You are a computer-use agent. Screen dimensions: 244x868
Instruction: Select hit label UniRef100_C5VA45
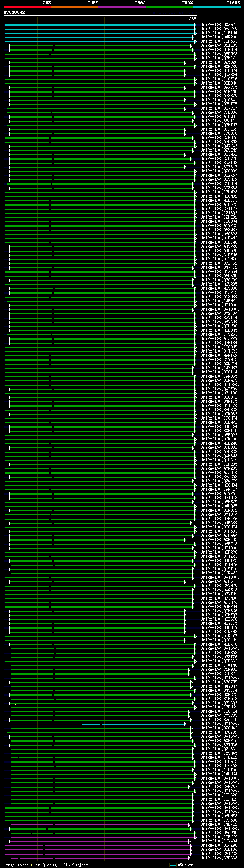[x=219, y=753]
